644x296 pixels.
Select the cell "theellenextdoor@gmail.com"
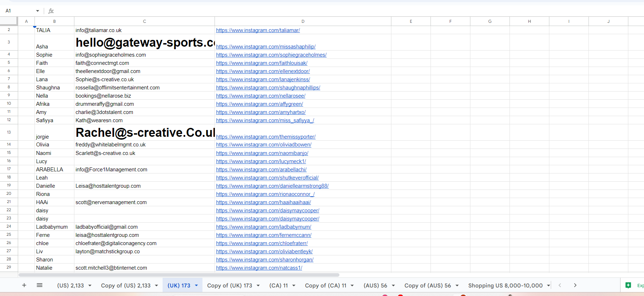[x=144, y=71]
